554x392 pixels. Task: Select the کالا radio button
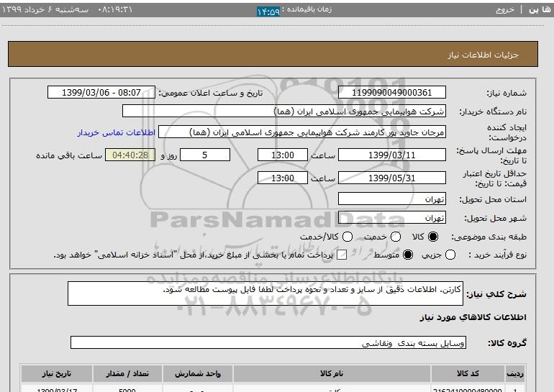433,237
